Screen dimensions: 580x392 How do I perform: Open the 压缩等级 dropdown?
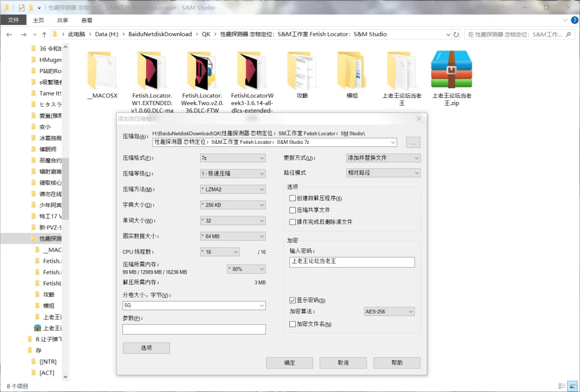click(x=233, y=173)
